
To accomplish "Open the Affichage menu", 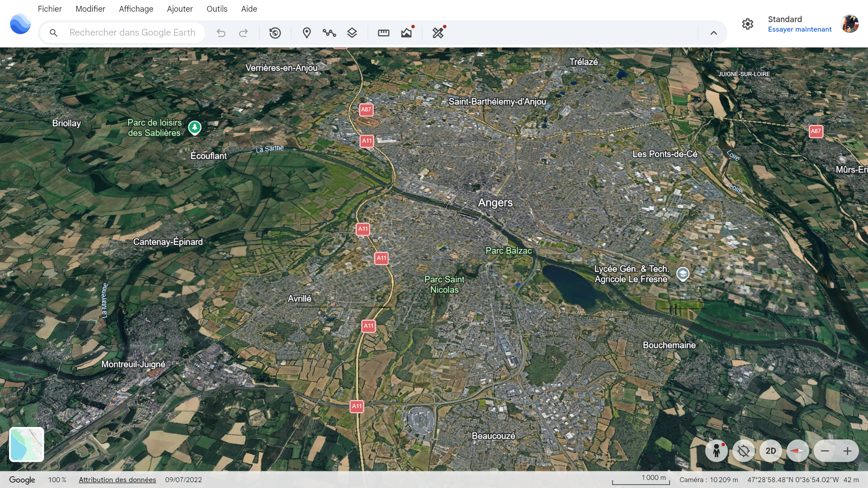I will coord(136,9).
